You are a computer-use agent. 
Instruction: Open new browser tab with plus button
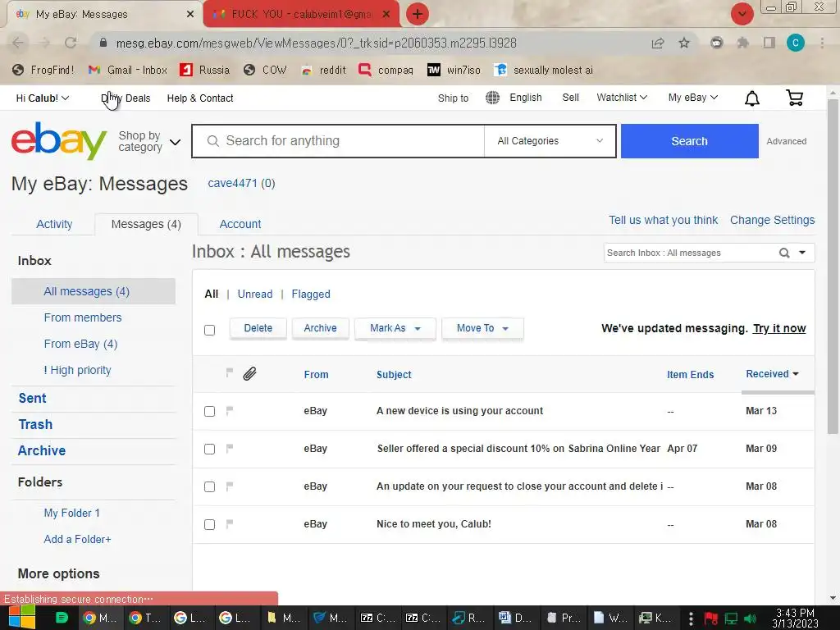click(418, 14)
